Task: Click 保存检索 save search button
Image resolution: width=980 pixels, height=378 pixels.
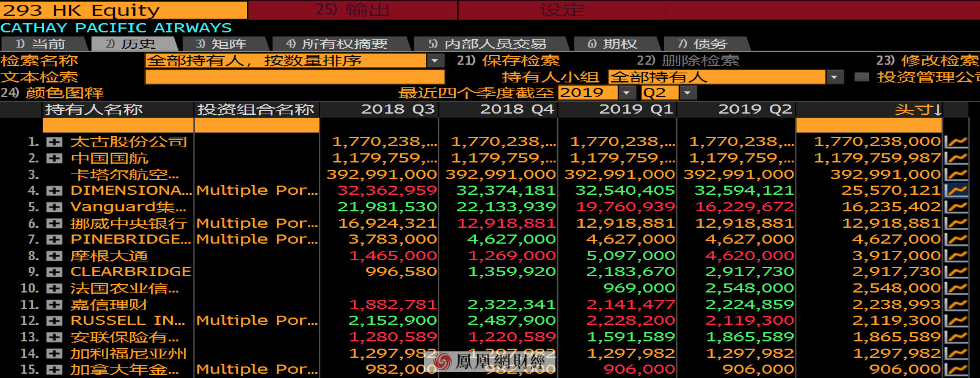Action: click(x=508, y=60)
